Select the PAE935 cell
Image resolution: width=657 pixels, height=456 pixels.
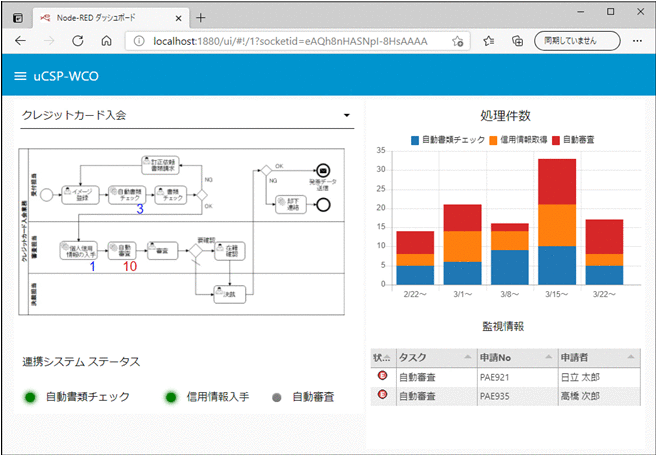click(x=517, y=396)
